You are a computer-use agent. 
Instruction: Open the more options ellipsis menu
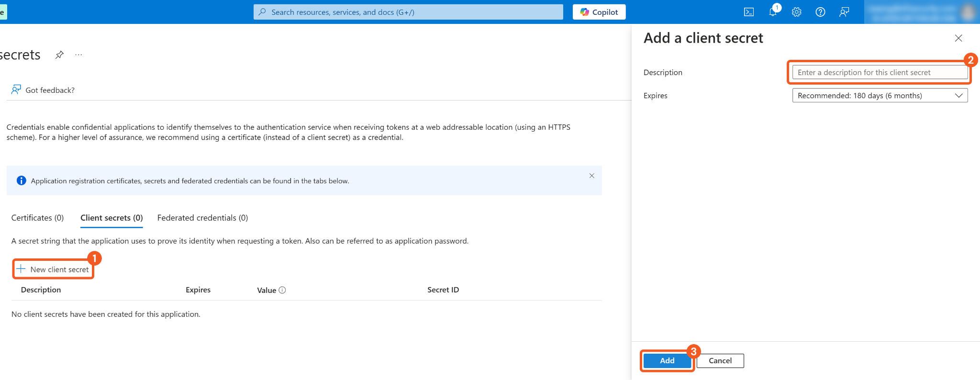click(x=78, y=55)
